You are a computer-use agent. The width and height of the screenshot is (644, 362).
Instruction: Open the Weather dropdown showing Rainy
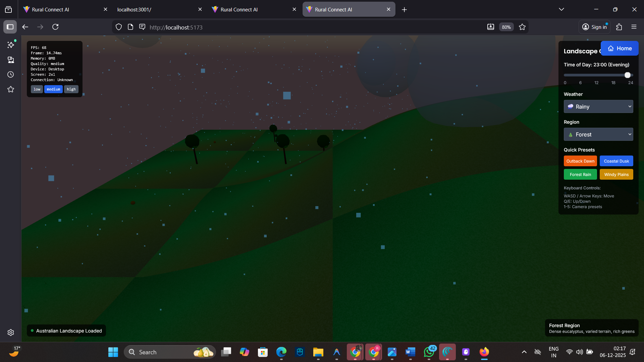(598, 107)
